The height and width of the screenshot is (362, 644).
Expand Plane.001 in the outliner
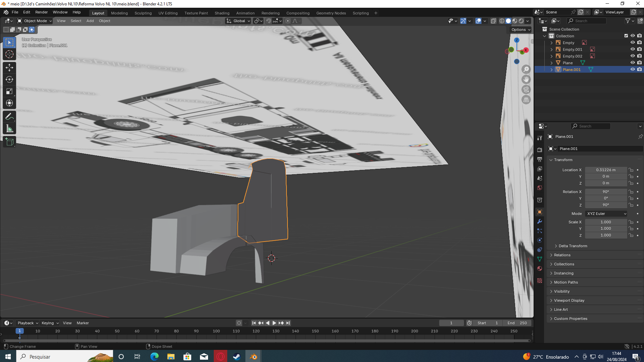pyautogui.click(x=551, y=70)
